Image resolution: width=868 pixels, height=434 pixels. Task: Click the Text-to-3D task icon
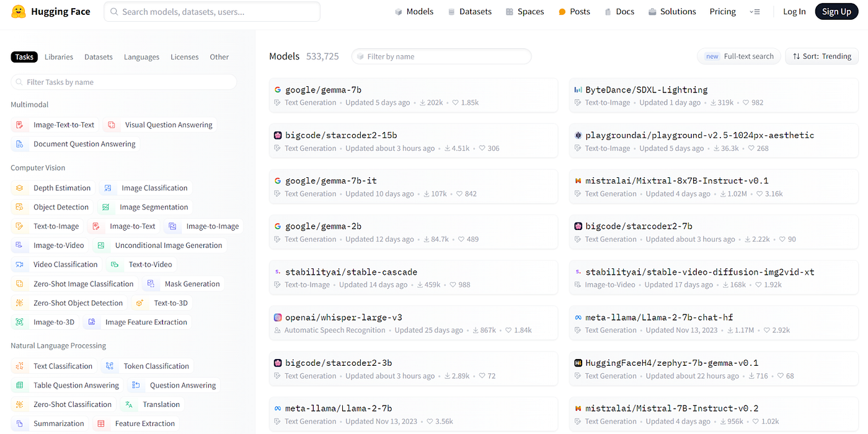coord(140,303)
